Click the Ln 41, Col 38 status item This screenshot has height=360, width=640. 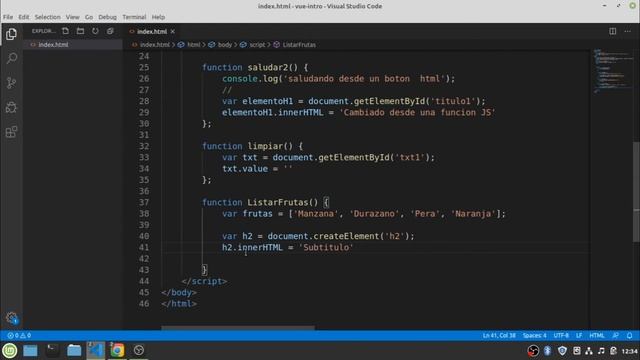click(499, 336)
